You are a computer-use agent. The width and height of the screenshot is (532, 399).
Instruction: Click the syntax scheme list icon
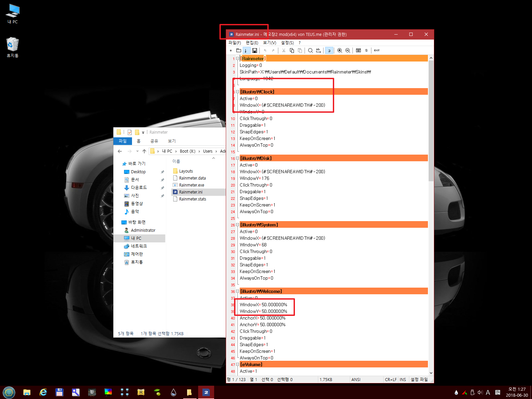coord(358,51)
